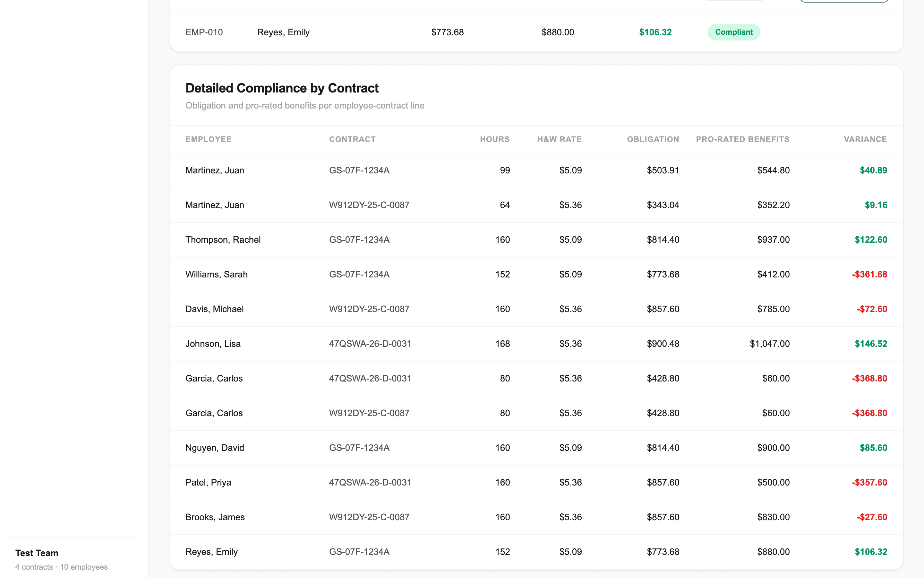Click the $785.00 pro-rated benefits value

point(774,309)
